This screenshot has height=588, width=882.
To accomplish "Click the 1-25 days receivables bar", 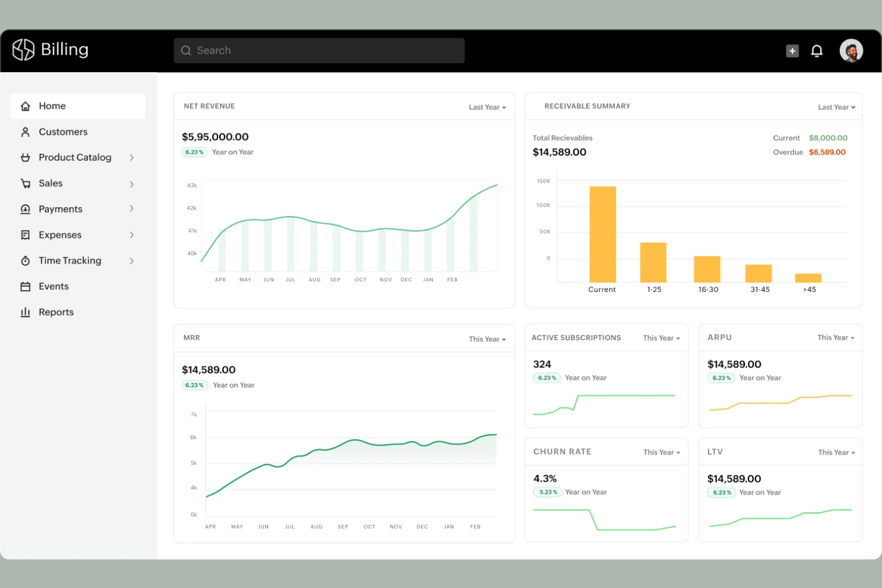I will [653, 262].
